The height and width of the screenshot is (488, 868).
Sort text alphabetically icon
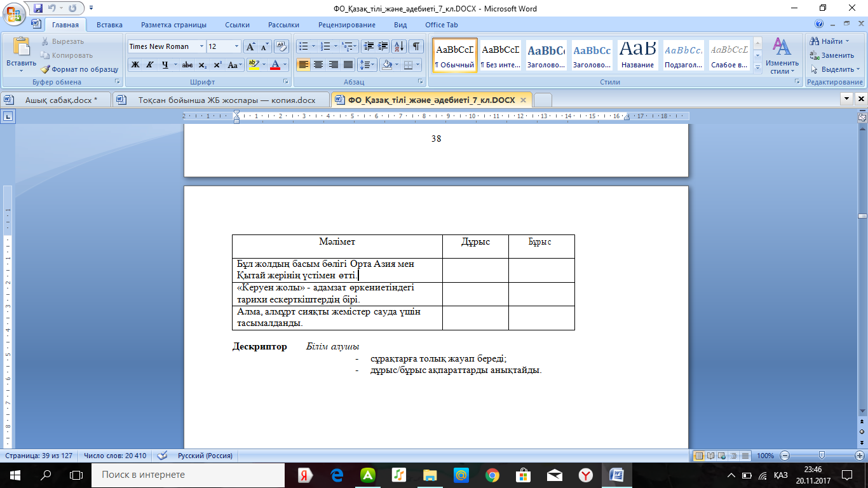point(399,46)
